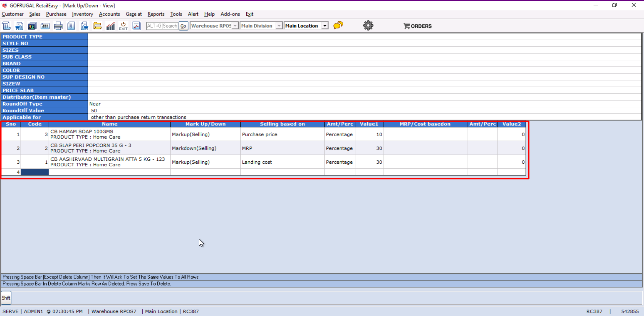Click the barcode toolbar icon
644x316 pixels.
(x=45, y=26)
